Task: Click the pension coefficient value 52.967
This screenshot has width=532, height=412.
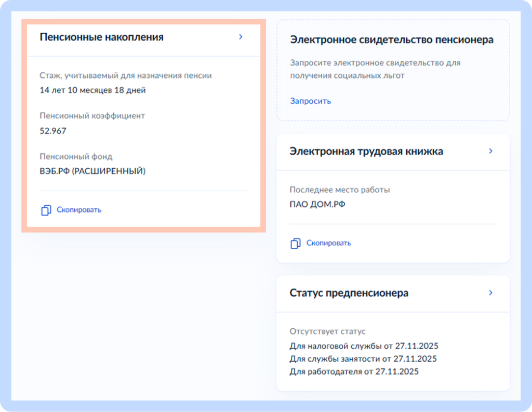Action: [52, 131]
